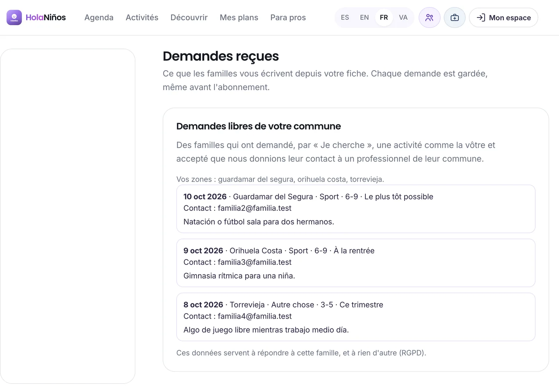Open the Découvrir navigation item
The width and height of the screenshot is (559, 392).
[189, 17]
